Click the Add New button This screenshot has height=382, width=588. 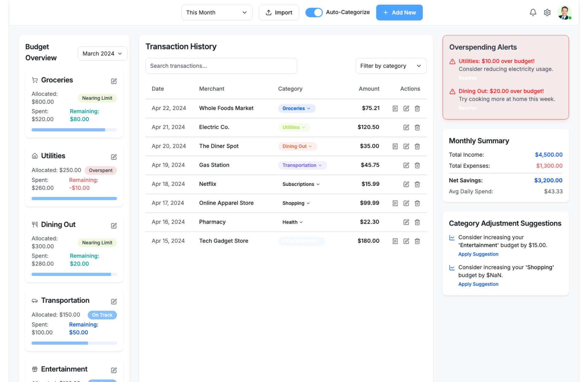click(x=399, y=13)
